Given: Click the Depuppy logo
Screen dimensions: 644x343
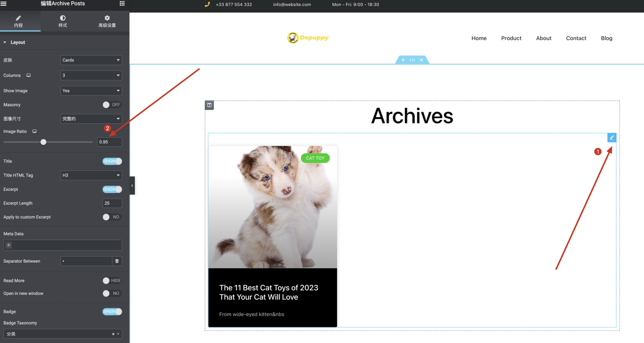Looking at the screenshot, I should tap(308, 38).
